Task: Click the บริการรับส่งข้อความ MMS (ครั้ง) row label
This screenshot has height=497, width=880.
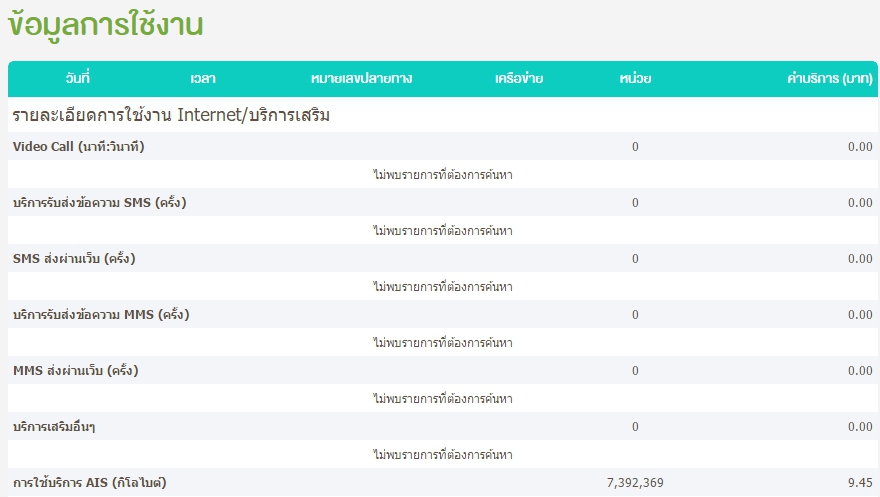Action: click(100, 315)
